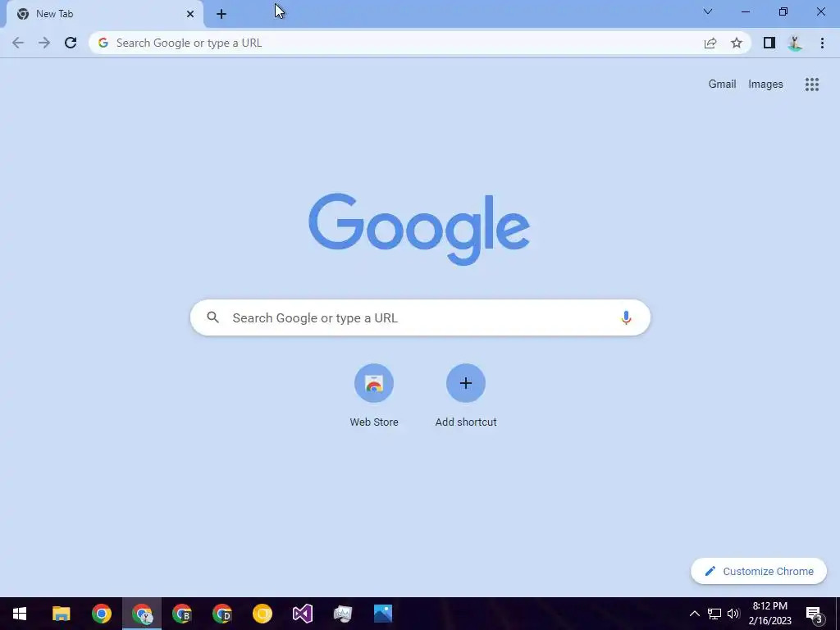Open a new tab with plus button
The height and width of the screenshot is (630, 840).
click(221, 14)
